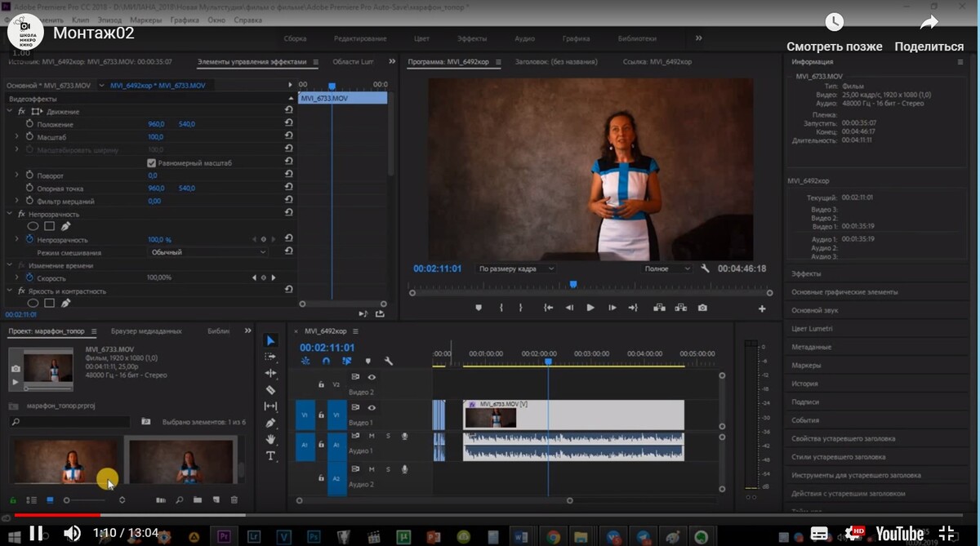The width and height of the screenshot is (980, 546).
Task: Reset the Положение parameter
Action: click(289, 124)
